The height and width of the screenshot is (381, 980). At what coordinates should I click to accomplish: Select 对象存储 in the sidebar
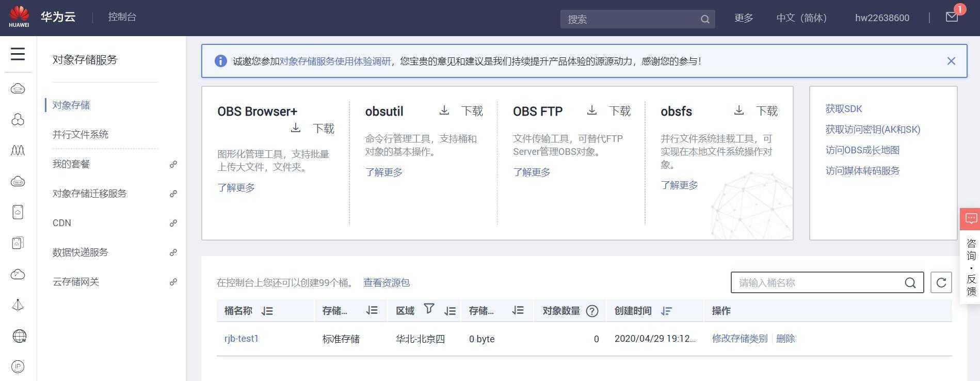click(x=71, y=105)
